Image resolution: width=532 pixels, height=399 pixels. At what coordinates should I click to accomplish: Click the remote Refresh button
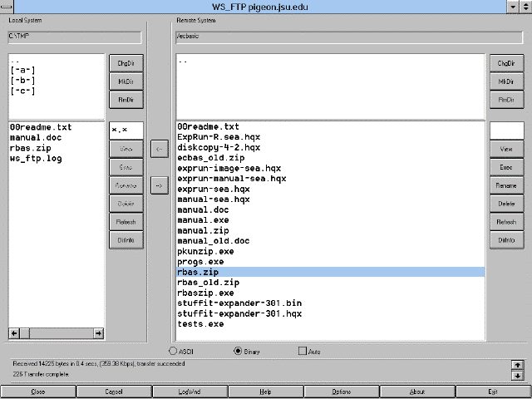[x=506, y=222]
